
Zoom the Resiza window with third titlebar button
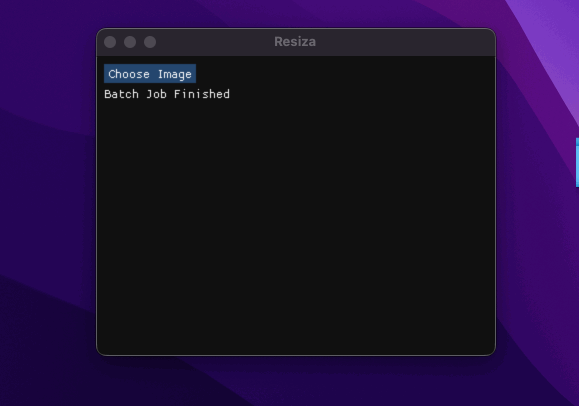[150, 42]
